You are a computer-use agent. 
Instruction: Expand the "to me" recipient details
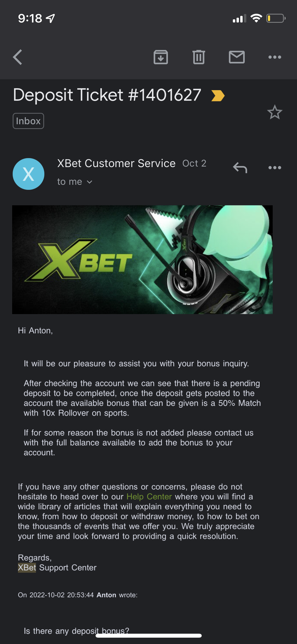click(74, 182)
